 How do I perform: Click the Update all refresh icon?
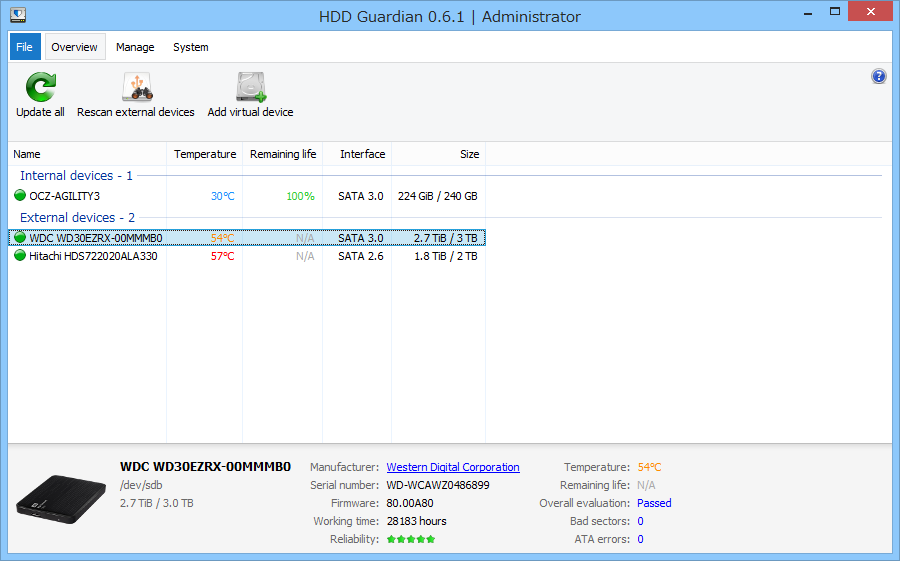(x=41, y=87)
